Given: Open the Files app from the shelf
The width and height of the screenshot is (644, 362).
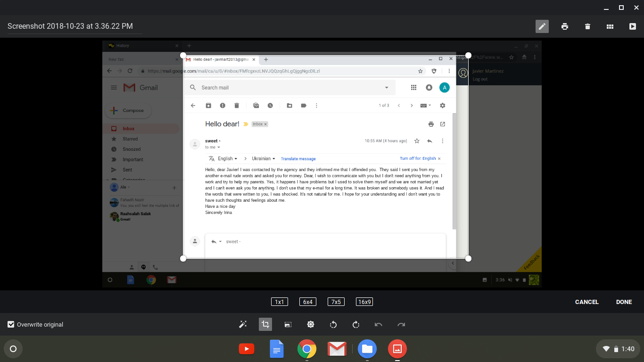Looking at the screenshot, I should (x=367, y=349).
